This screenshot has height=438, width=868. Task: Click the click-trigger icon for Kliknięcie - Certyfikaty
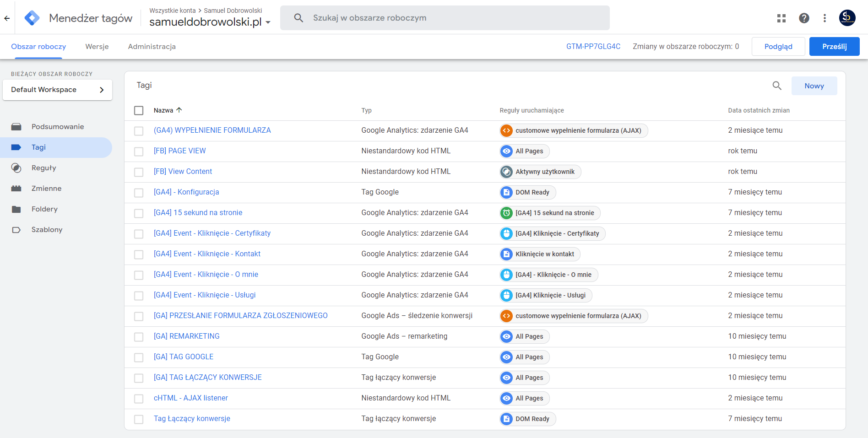point(506,233)
